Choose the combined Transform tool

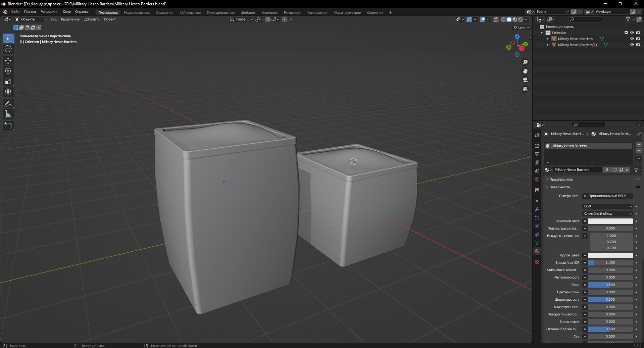click(8, 92)
